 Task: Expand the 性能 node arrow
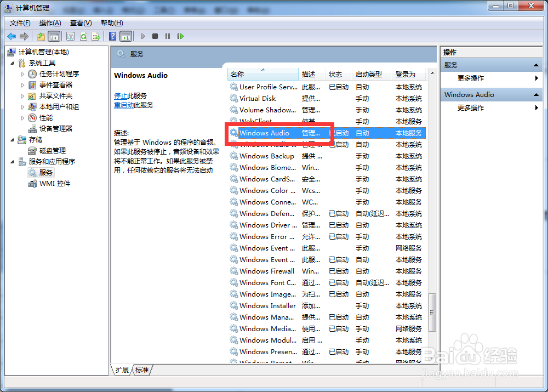click(x=22, y=118)
